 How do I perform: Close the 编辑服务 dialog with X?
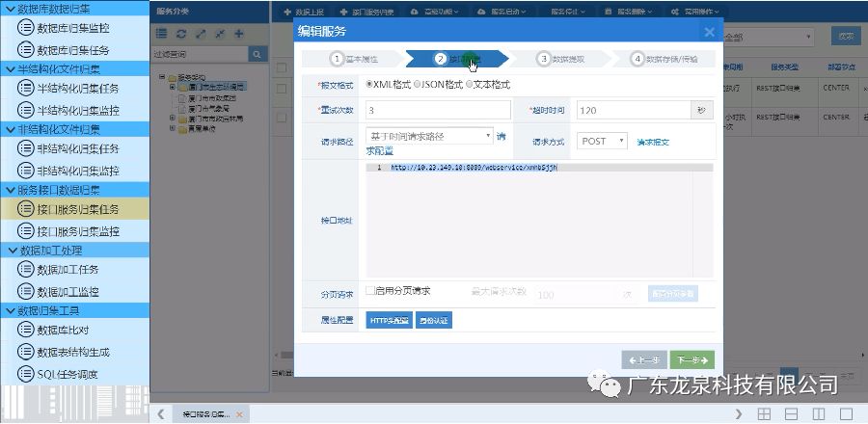pos(710,32)
